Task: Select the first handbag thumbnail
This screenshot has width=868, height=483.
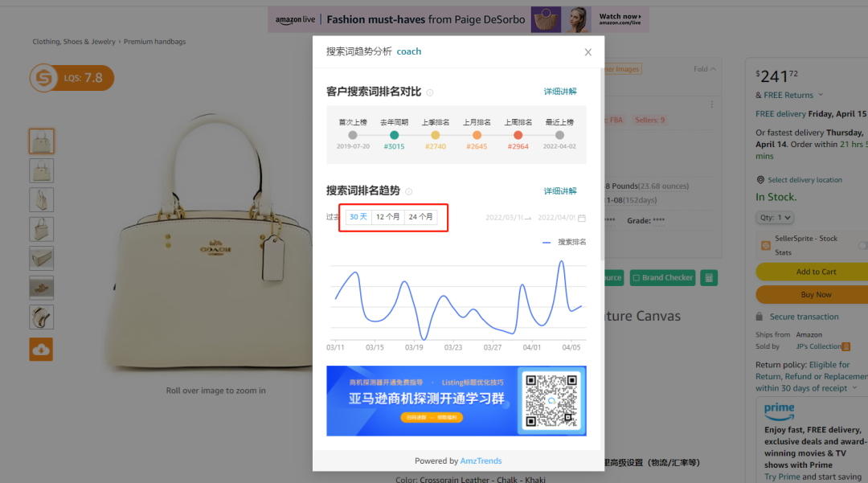Action: point(42,141)
